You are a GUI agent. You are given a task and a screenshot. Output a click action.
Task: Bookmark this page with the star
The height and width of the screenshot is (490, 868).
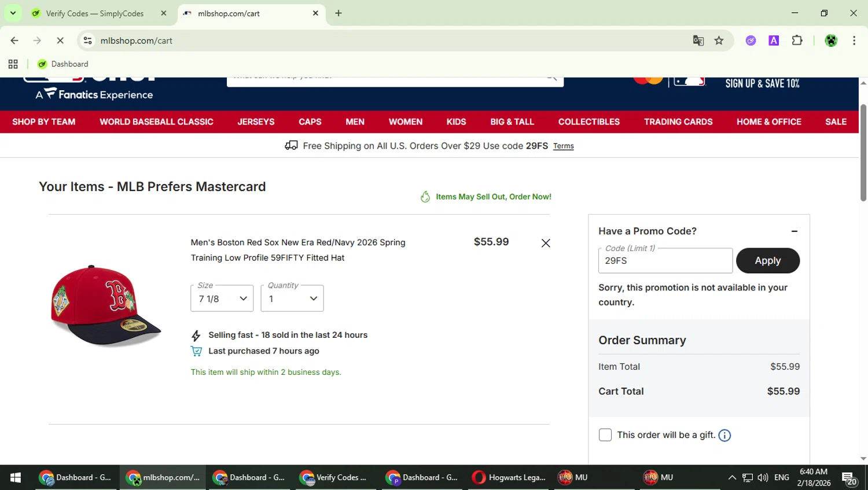[719, 40]
